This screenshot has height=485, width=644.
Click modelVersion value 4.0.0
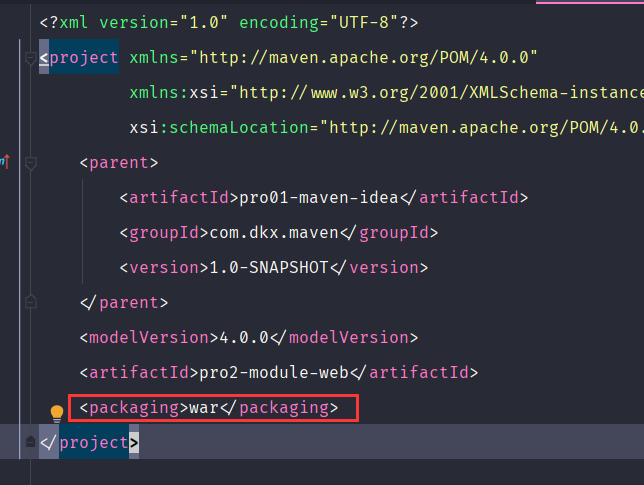pyautogui.click(x=244, y=338)
